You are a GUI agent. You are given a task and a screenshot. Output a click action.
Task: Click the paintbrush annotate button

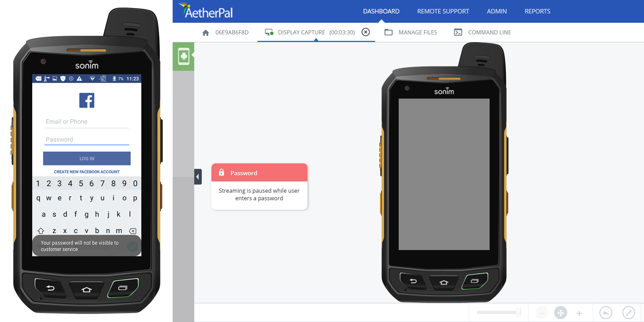tap(629, 313)
